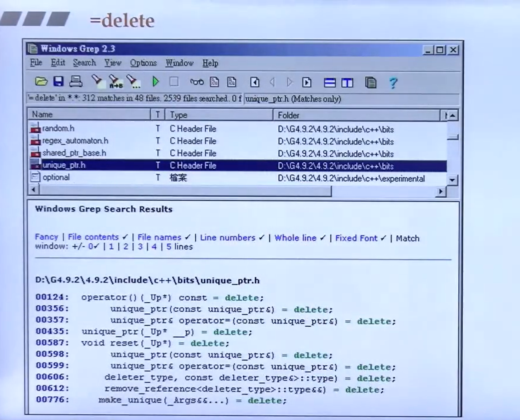Click result line 00612 remove_reference

point(210,389)
